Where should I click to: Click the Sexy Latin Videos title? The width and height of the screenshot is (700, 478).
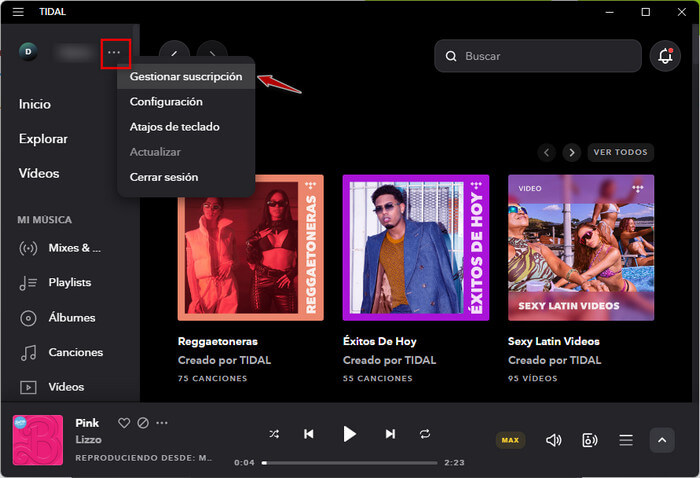coord(554,342)
